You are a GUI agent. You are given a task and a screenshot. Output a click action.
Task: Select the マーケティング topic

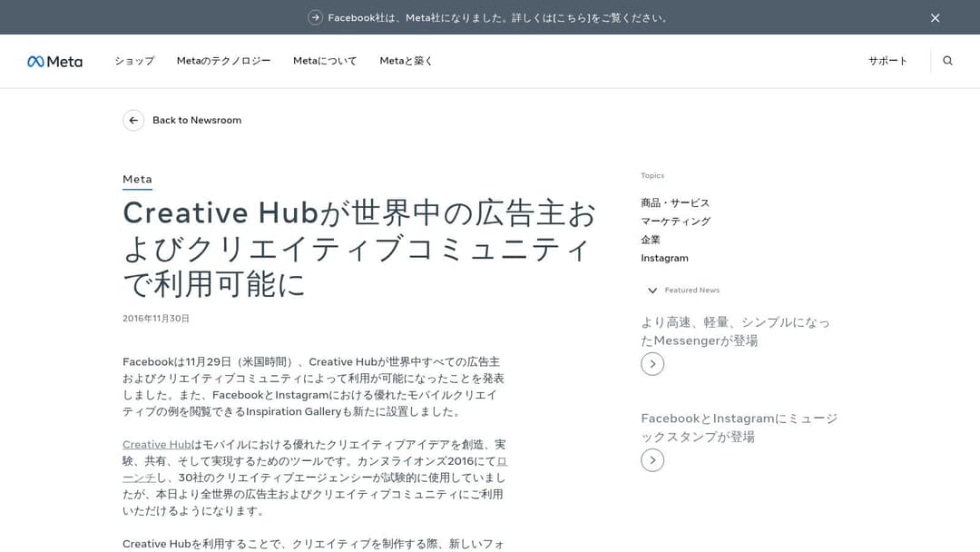pyautogui.click(x=676, y=221)
